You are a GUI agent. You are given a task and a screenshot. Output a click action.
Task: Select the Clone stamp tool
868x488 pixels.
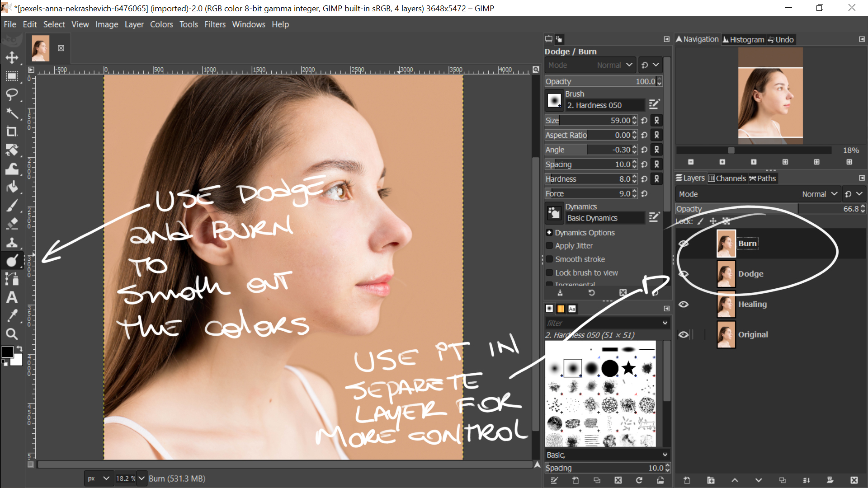(12, 242)
